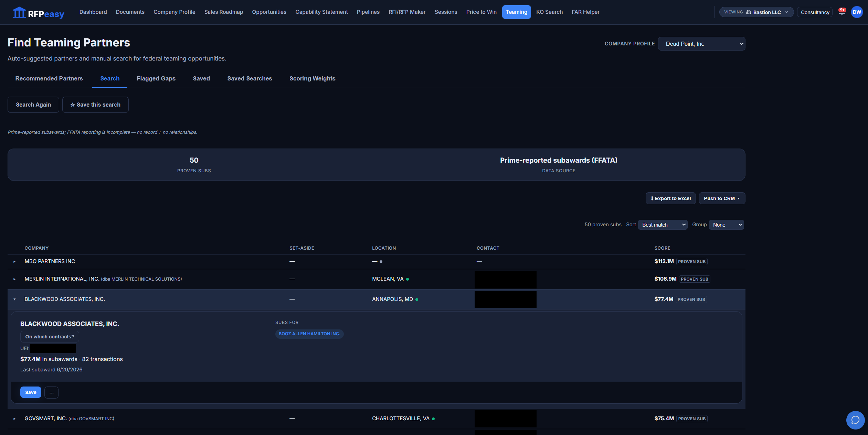The height and width of the screenshot is (435, 868).
Task: Open the notifications bell icon
Action: click(842, 12)
